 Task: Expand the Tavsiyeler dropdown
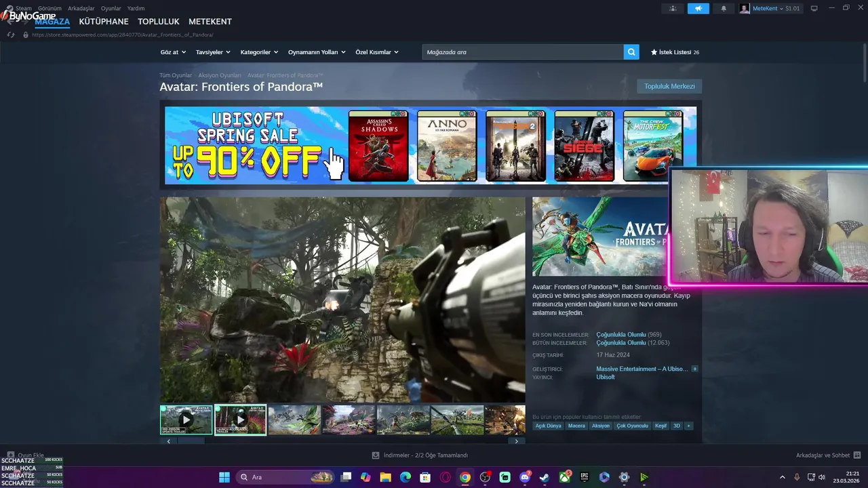click(x=213, y=52)
